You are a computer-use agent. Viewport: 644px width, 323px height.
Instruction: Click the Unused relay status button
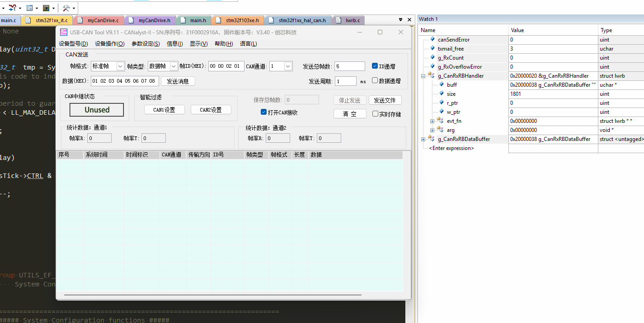(x=97, y=110)
